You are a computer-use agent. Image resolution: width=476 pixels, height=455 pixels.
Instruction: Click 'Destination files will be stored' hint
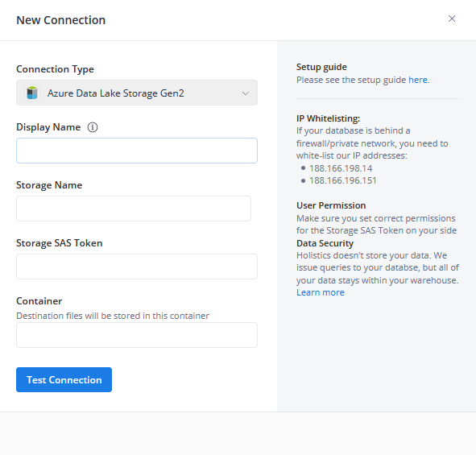113,316
